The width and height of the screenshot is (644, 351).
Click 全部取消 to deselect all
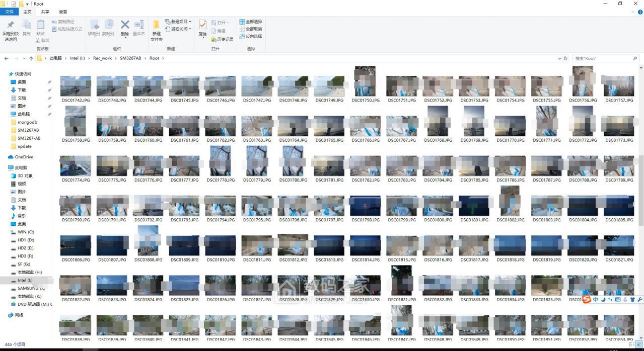click(251, 29)
